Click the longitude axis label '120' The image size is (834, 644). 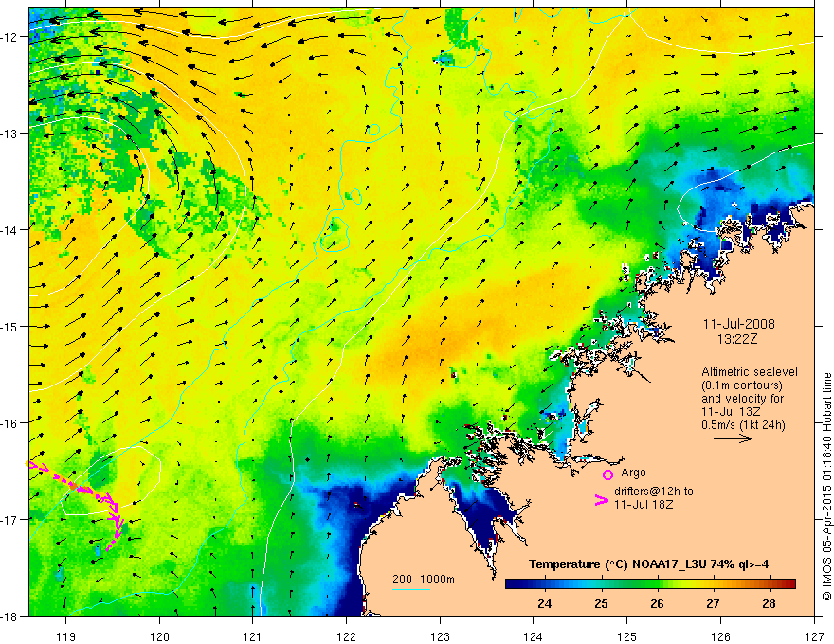pyautogui.click(x=159, y=636)
